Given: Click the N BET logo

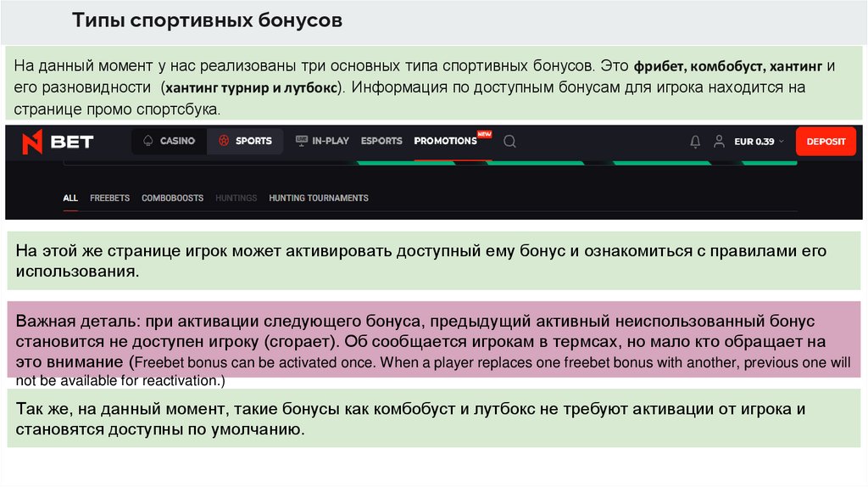Looking at the screenshot, I should pyautogui.click(x=58, y=142).
